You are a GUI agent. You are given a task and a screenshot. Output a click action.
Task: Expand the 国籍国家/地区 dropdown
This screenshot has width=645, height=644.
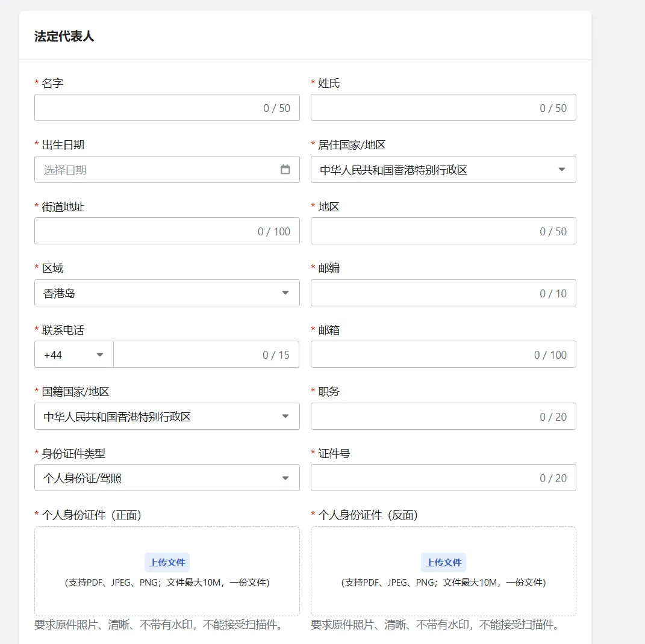click(166, 416)
